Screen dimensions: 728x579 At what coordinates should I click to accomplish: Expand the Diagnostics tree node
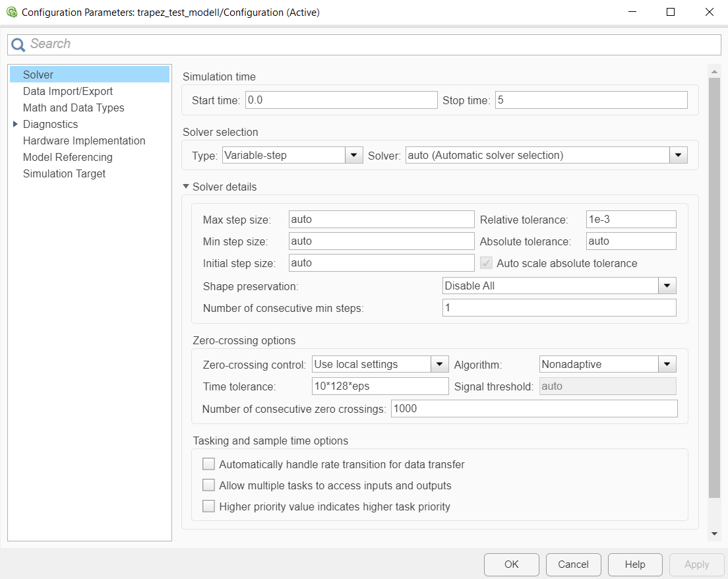tap(15, 124)
